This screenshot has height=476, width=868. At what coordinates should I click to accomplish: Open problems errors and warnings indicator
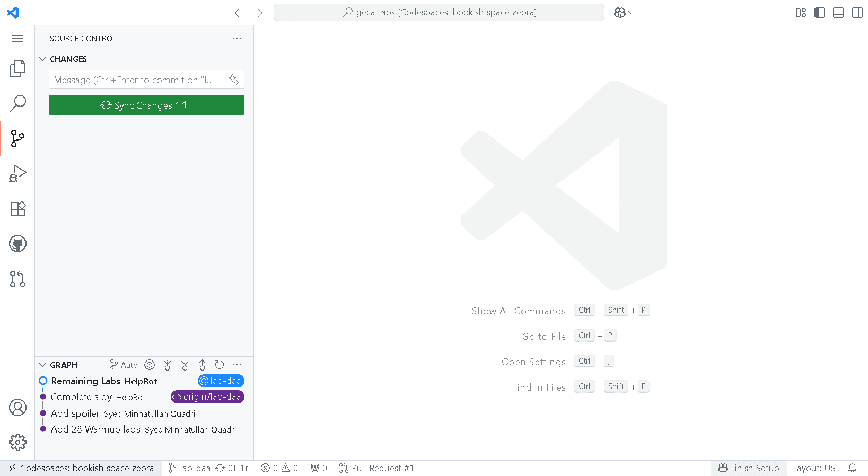[x=279, y=468]
